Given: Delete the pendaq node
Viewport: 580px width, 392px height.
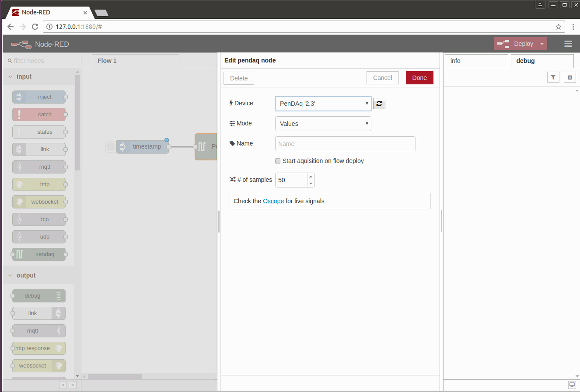Looking at the screenshot, I should [239, 78].
